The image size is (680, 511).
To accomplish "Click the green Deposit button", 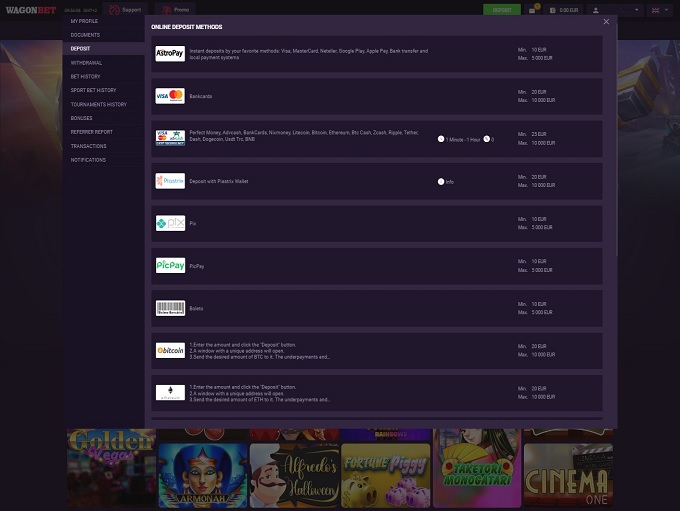I will pos(502,10).
